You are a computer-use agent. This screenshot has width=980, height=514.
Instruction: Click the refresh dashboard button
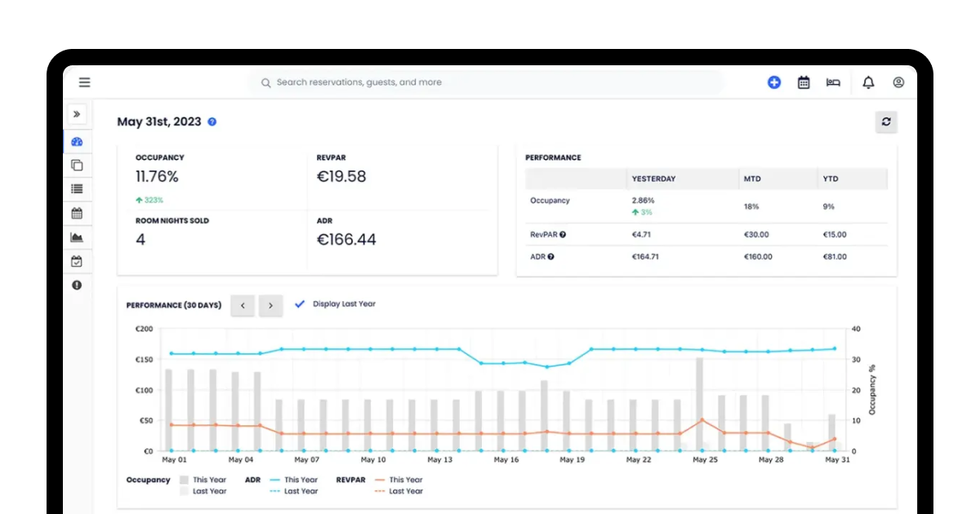click(886, 122)
